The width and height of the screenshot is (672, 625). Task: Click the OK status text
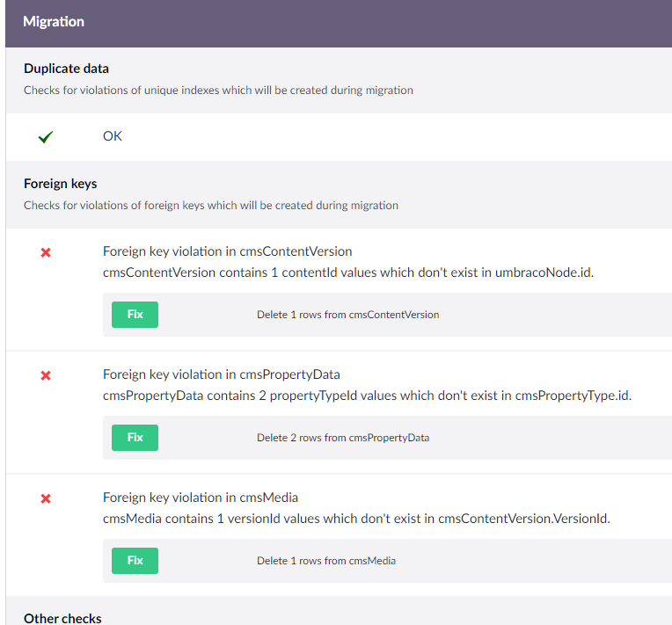click(113, 136)
